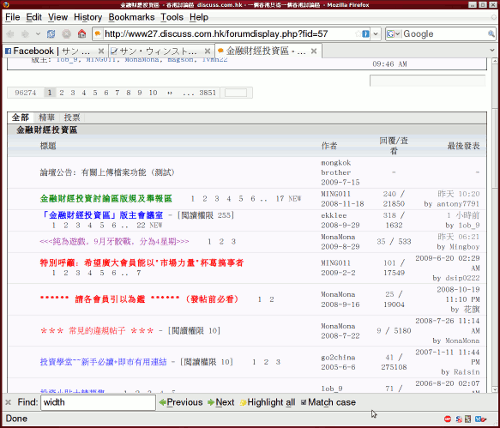Click the Forward navigation arrow
This screenshot has width=500, height=428.
pos(25,34)
